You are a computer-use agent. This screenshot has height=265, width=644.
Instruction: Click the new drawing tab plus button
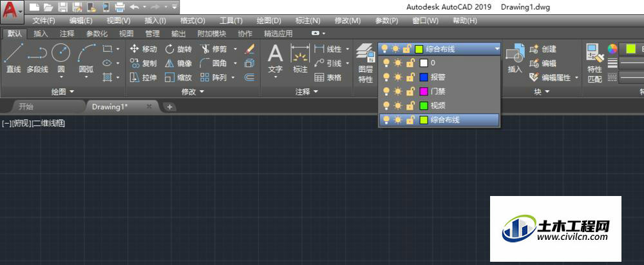coord(169,106)
